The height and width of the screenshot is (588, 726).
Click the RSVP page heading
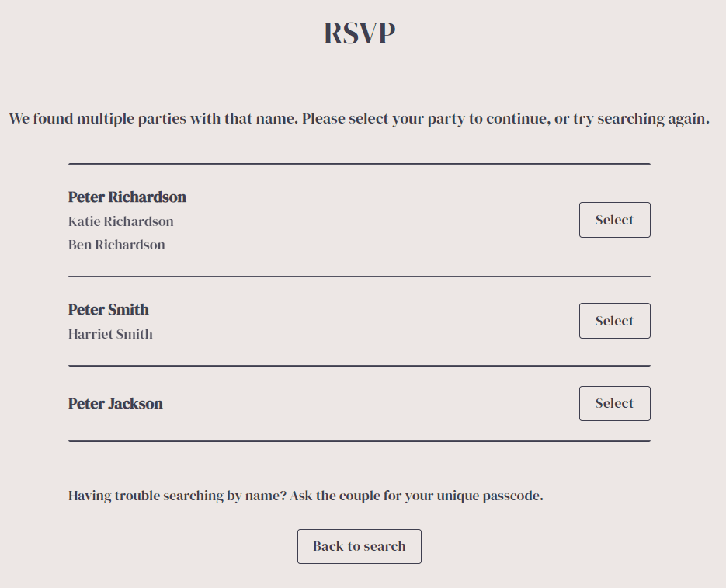pos(359,33)
